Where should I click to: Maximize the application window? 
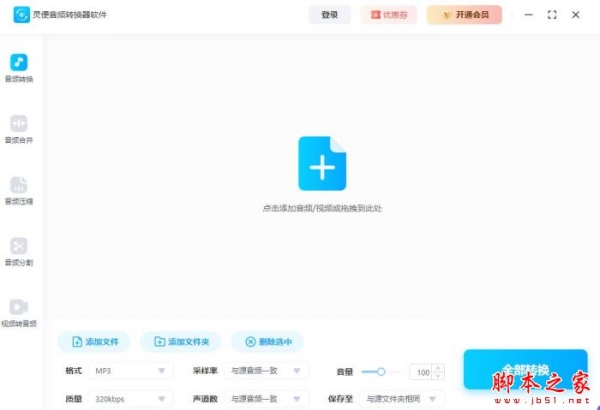coord(552,15)
